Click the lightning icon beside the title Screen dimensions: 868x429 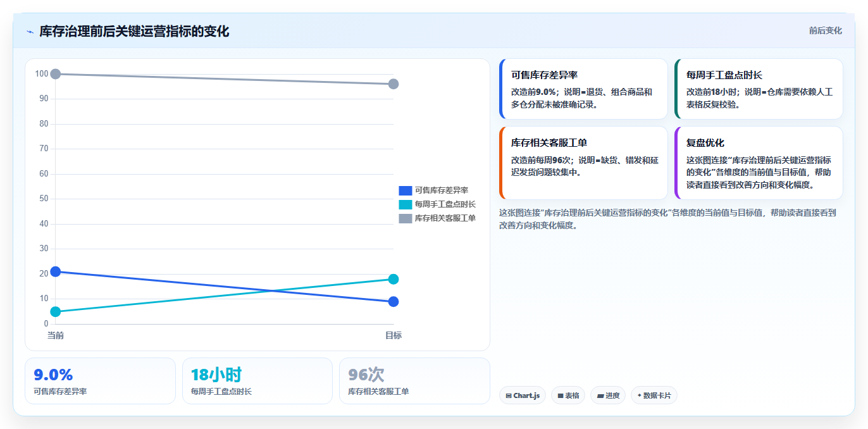tap(30, 32)
